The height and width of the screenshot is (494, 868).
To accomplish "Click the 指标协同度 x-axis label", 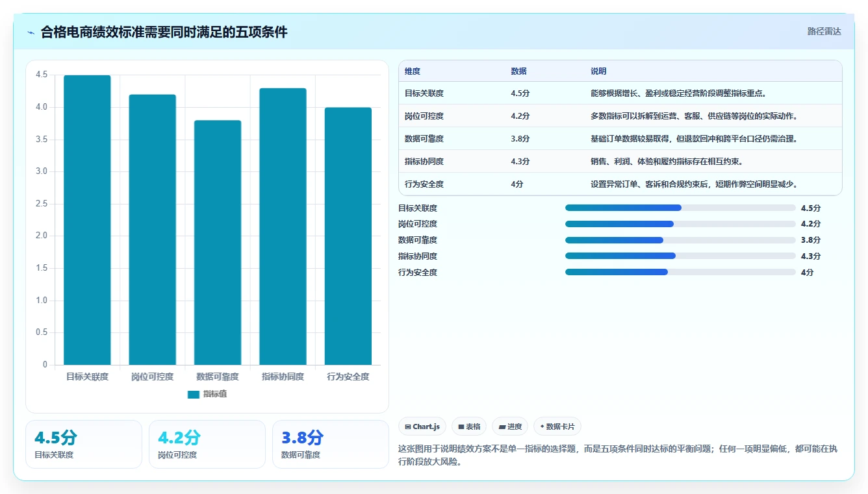I will point(283,377).
